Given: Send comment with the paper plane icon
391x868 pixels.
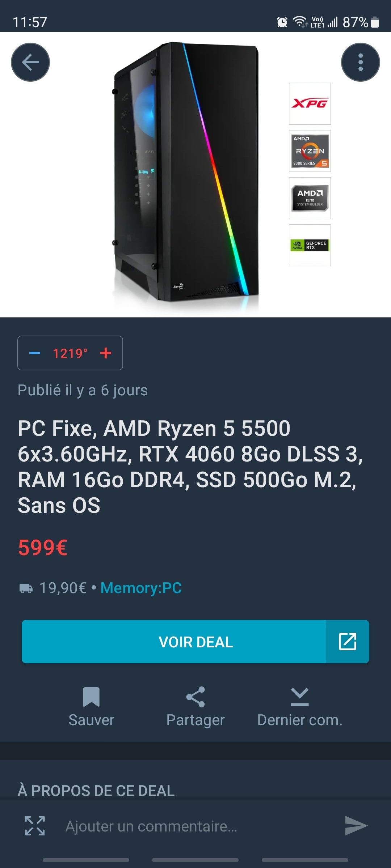Looking at the screenshot, I should 356,826.
